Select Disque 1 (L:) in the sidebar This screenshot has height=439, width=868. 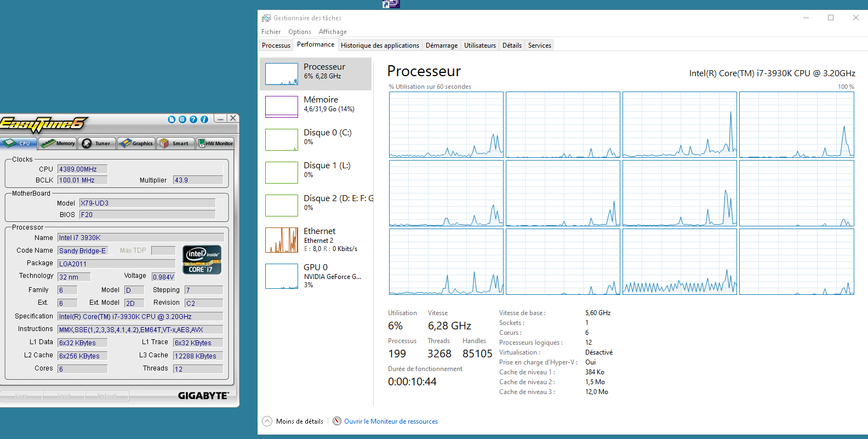(x=316, y=173)
